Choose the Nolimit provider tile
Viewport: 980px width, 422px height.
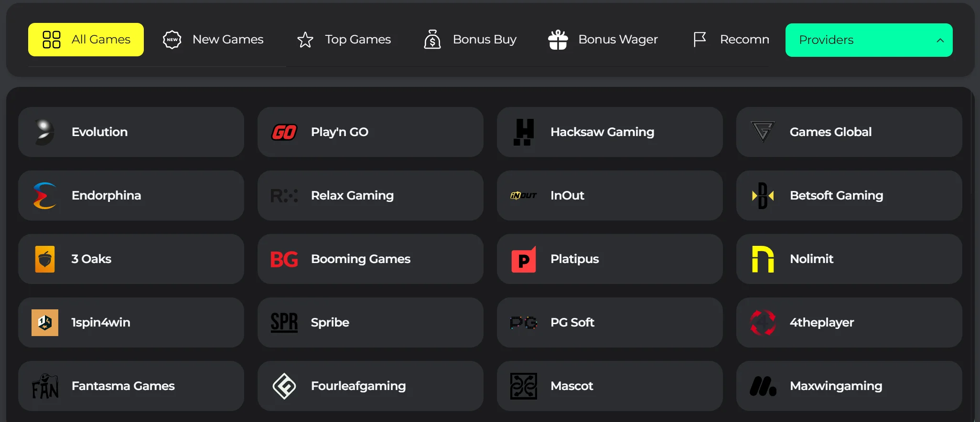(849, 259)
